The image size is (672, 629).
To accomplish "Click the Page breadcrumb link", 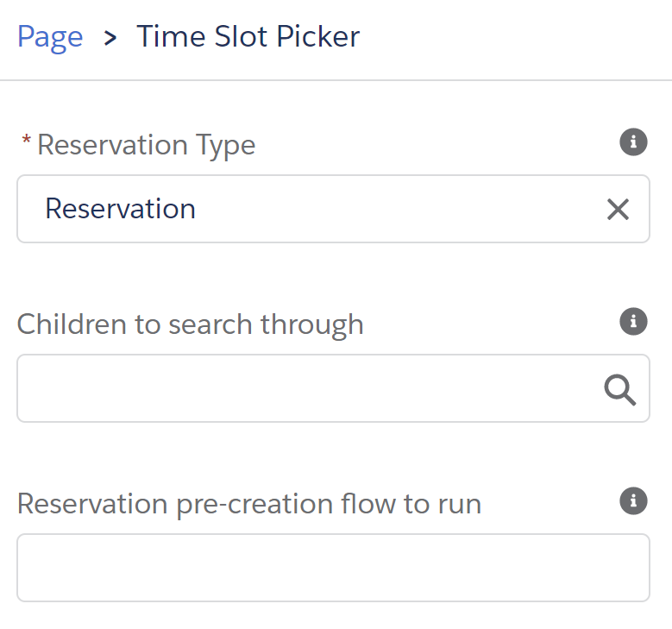I will coord(50,37).
